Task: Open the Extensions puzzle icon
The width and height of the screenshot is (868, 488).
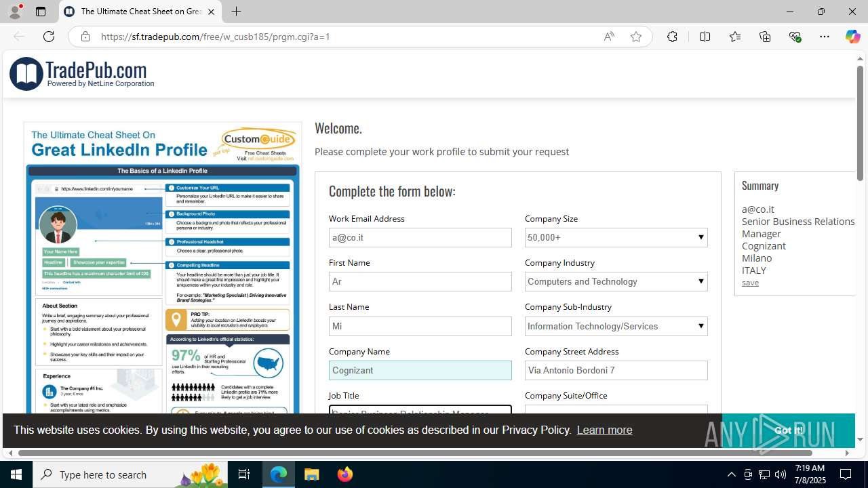Action: click(672, 37)
